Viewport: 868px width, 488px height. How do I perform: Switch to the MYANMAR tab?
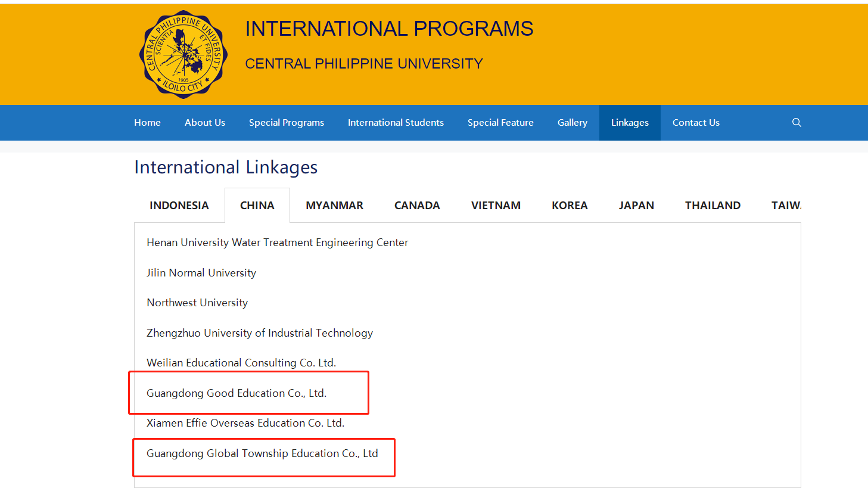coord(334,206)
